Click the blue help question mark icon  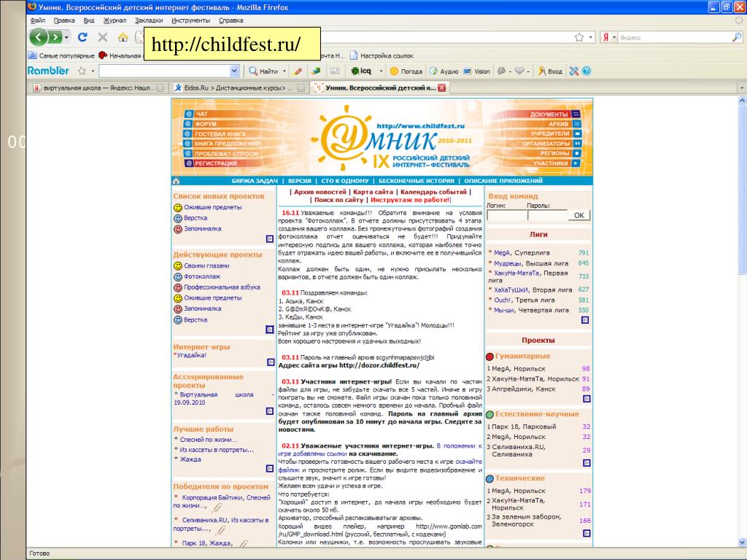(x=587, y=71)
